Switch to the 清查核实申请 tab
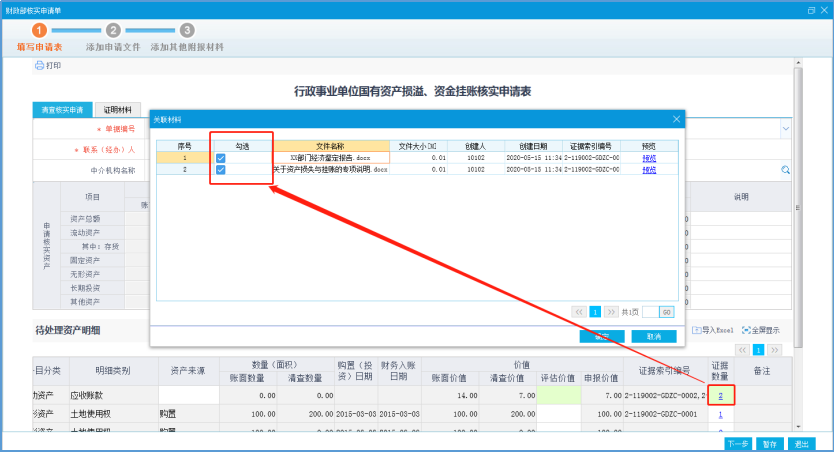Screen dimensions: 834x452 [63, 110]
